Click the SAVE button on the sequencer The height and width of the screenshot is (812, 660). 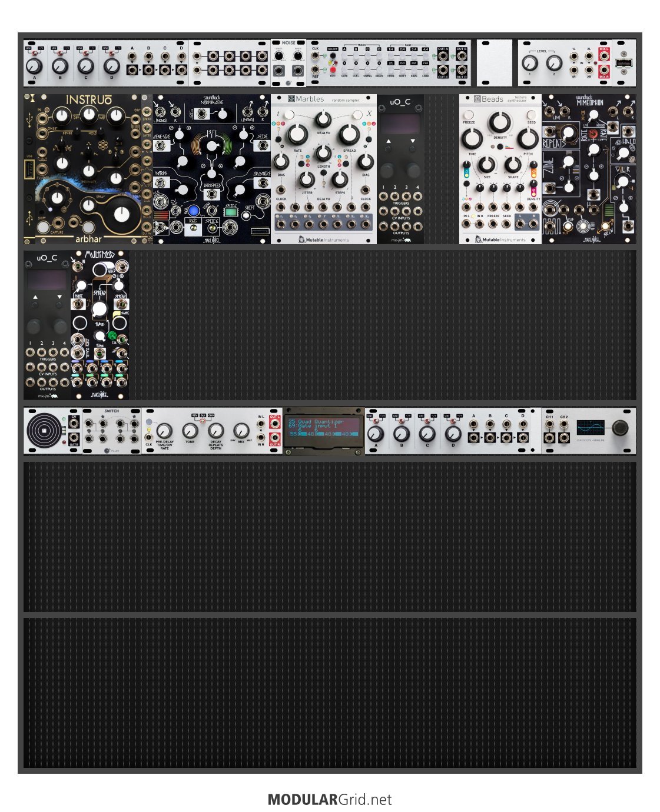414,70
